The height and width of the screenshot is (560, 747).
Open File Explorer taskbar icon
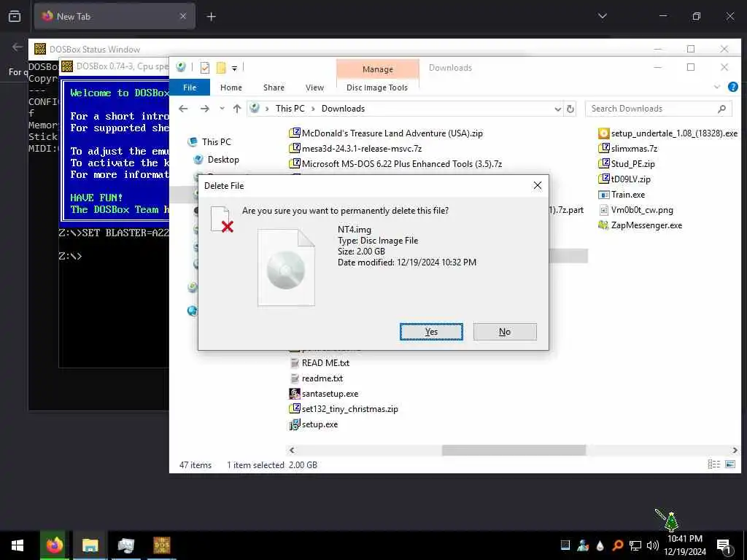90,545
